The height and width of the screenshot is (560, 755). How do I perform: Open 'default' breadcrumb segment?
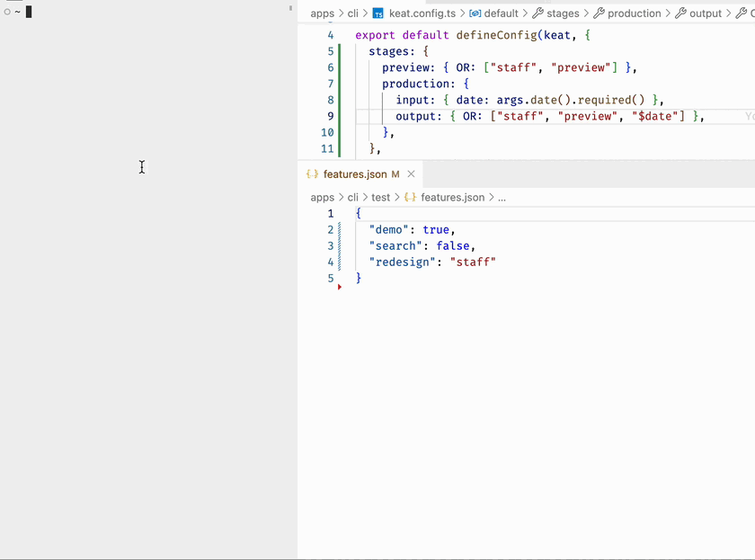click(x=501, y=13)
